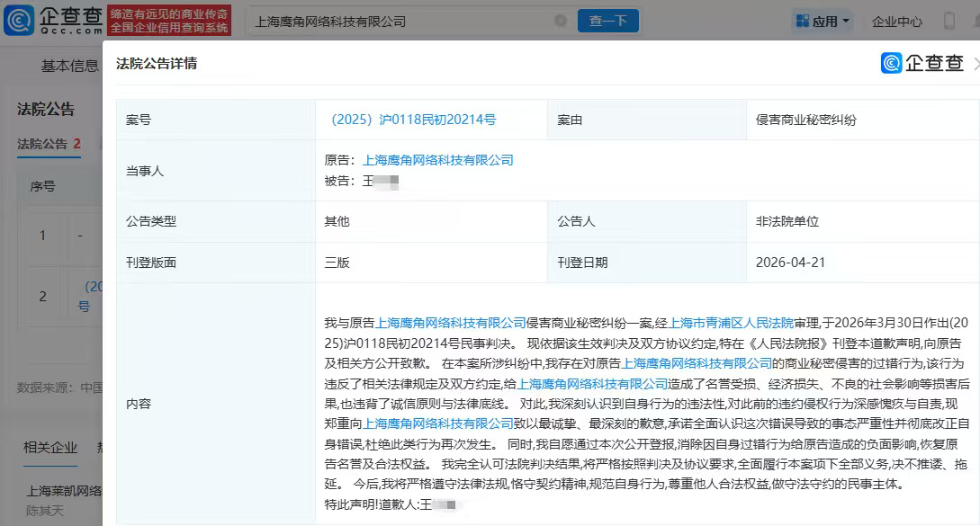Open case number (2025)沪0118民初20214号 link
980x526 pixels.
tap(413, 120)
